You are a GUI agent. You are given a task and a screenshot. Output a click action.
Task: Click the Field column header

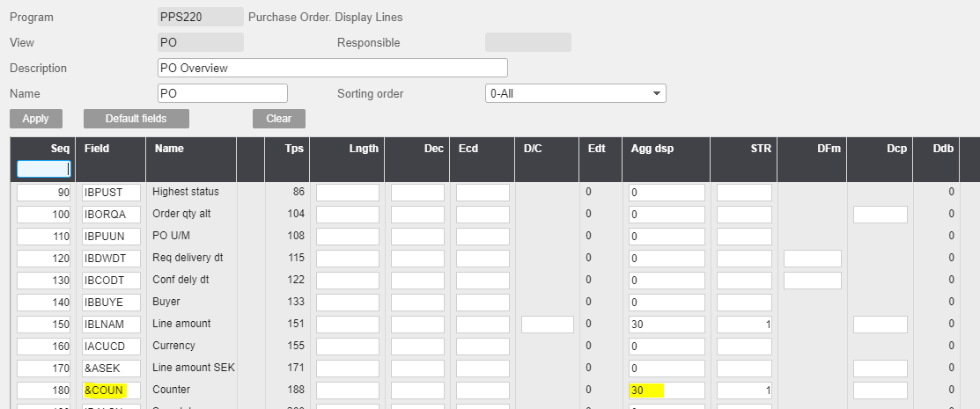97,149
